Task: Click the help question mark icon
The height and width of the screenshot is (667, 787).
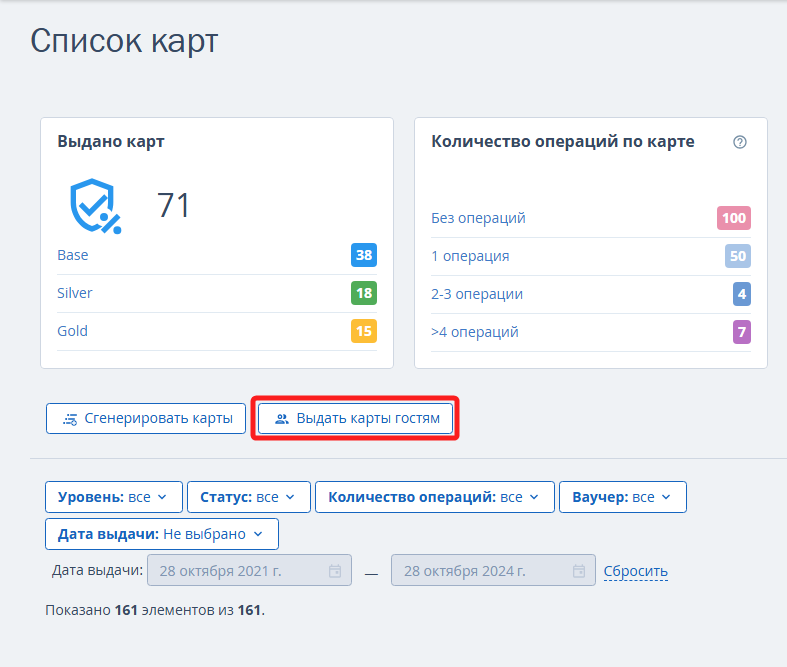Action: pos(739,142)
